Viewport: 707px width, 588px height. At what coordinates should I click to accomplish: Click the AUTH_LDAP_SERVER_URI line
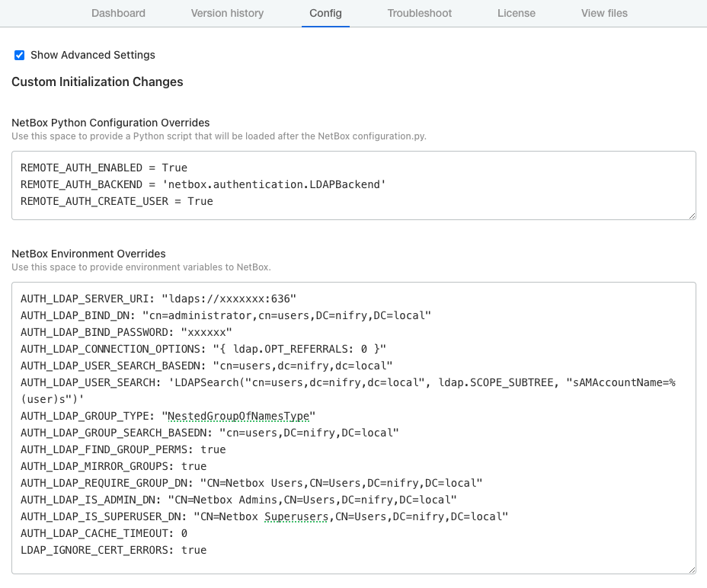(x=158, y=299)
